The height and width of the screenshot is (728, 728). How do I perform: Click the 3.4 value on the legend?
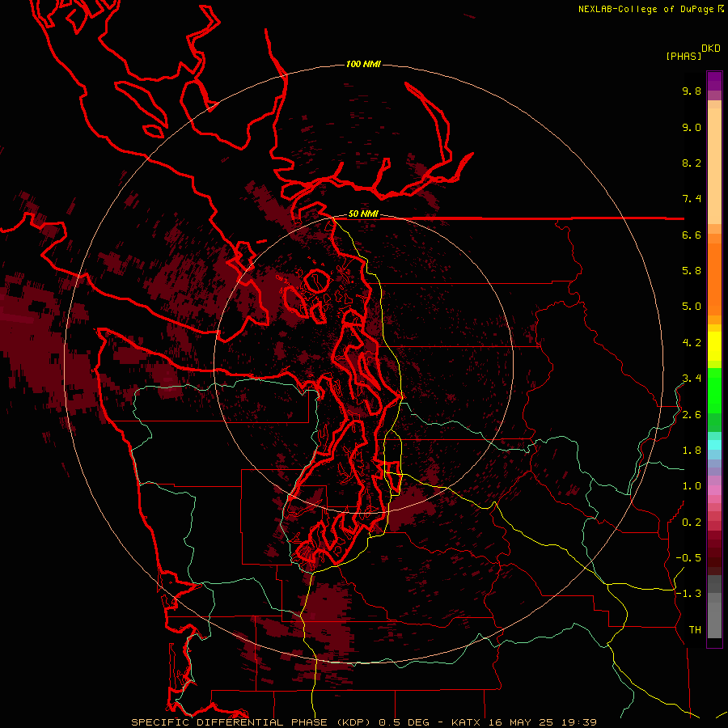(x=692, y=379)
